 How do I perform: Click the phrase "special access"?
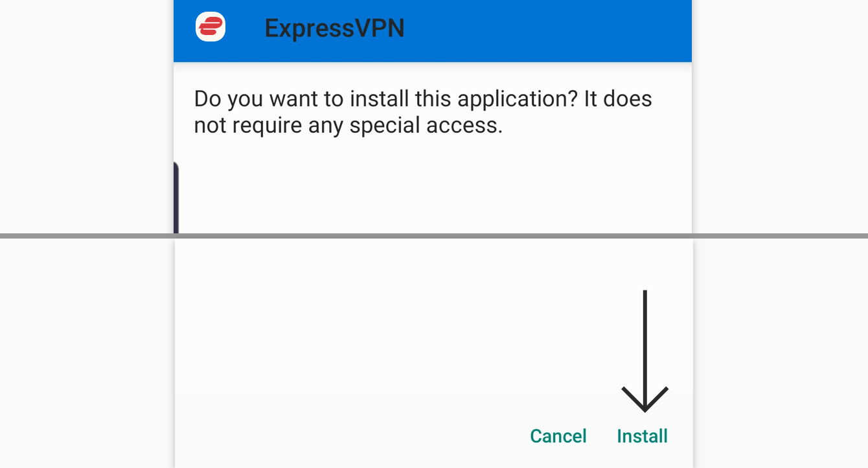tap(426, 125)
